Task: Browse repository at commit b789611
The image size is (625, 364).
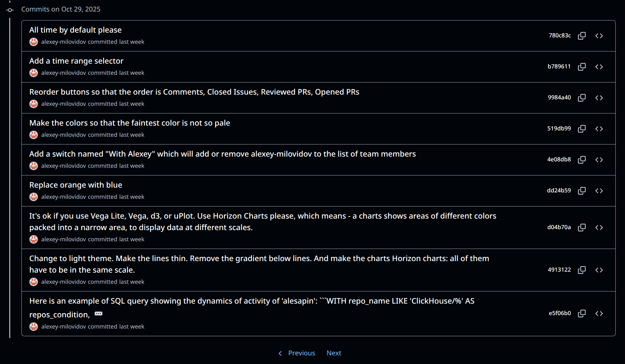Action: tap(599, 67)
